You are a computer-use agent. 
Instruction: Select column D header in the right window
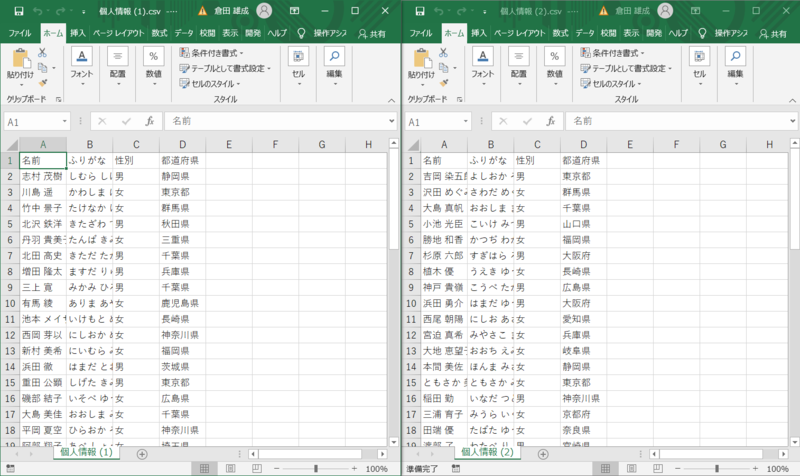pos(583,144)
